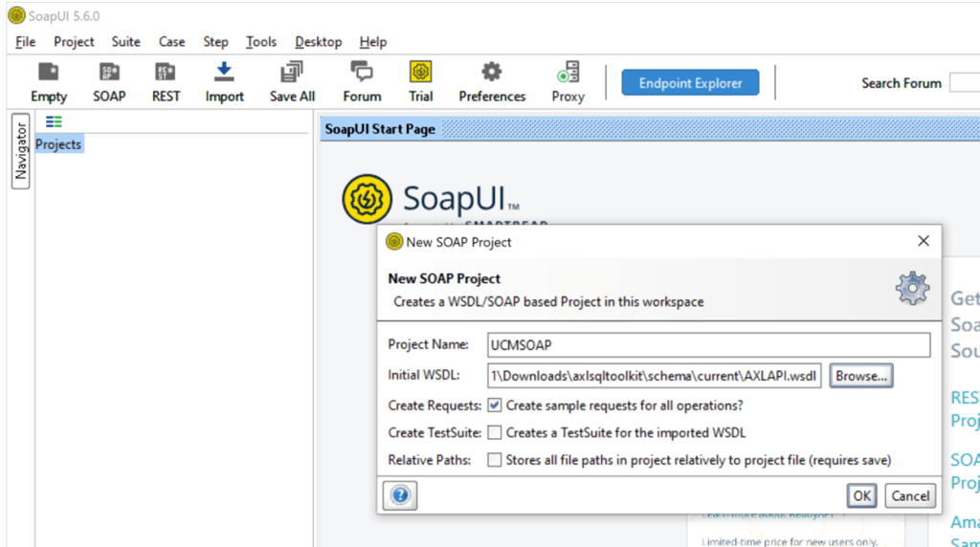Click the Project Name input field

coord(709,344)
